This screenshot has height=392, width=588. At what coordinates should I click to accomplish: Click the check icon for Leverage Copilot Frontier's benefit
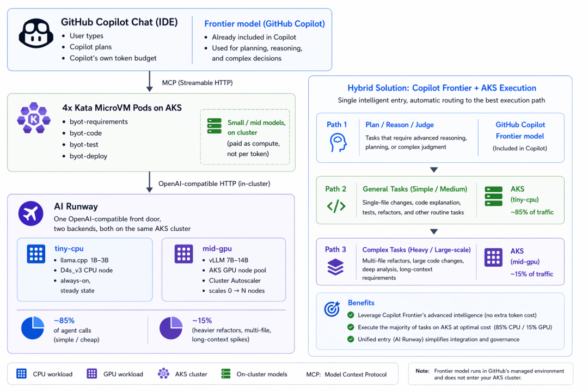pos(351,315)
